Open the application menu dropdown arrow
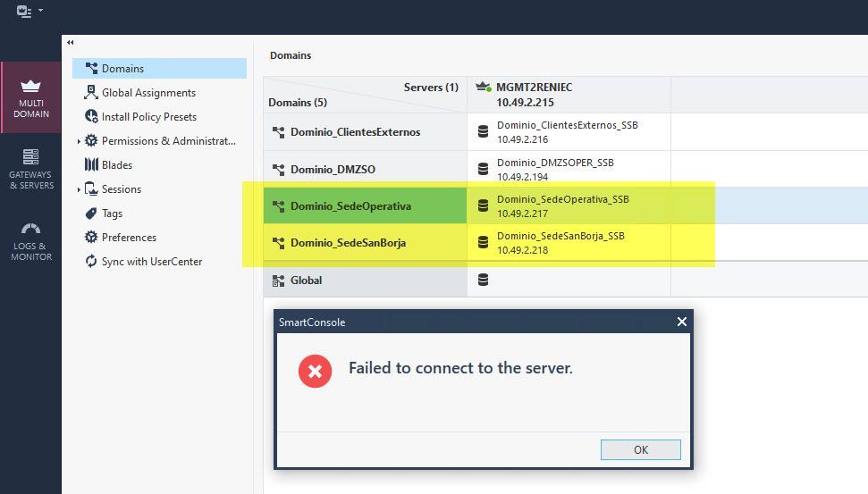 40,10
